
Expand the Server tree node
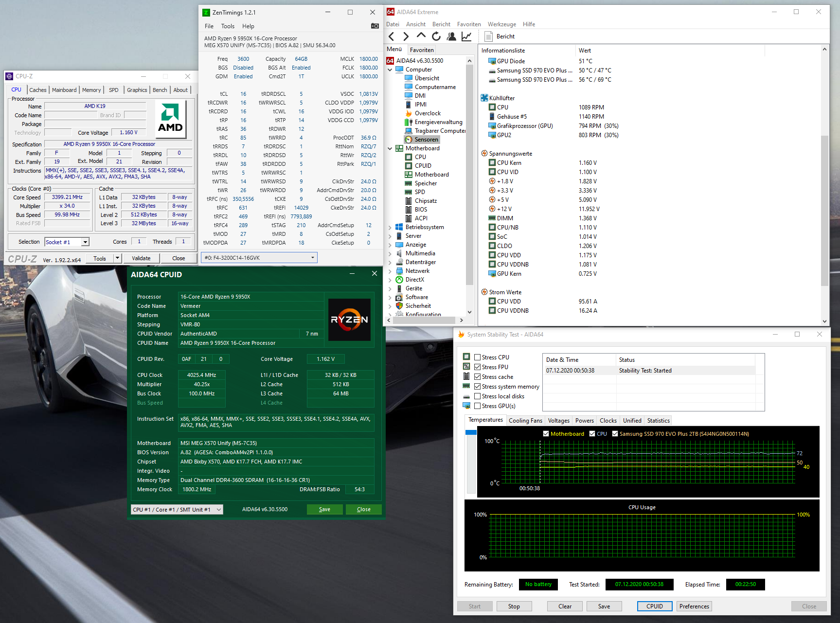(x=390, y=236)
